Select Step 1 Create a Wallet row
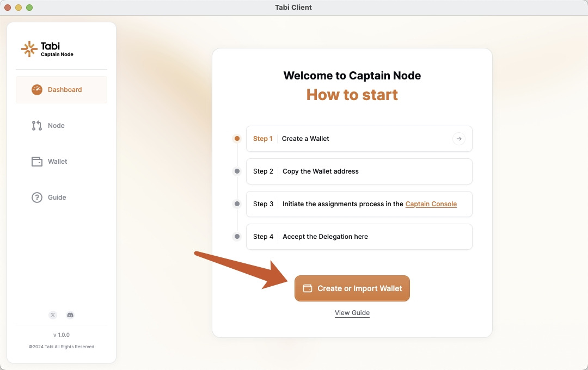Screen dimensions: 588x370 click(359, 139)
